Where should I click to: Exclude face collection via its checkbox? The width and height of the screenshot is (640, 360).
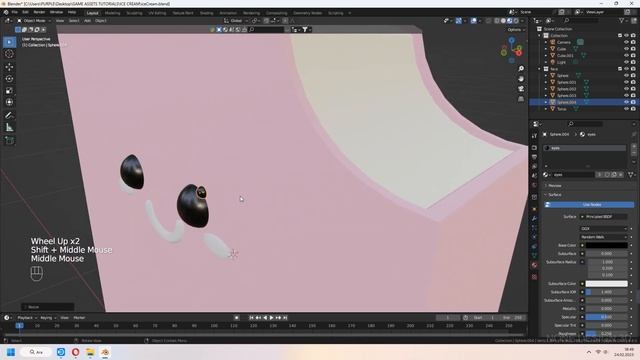(620, 69)
